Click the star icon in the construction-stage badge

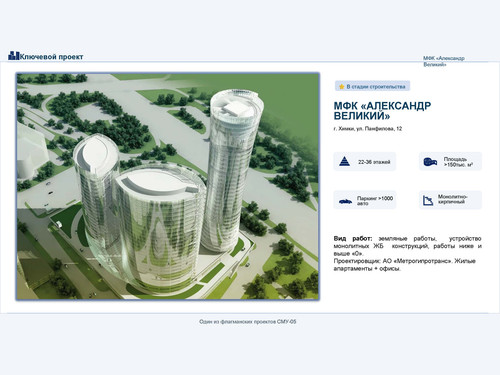(x=341, y=87)
